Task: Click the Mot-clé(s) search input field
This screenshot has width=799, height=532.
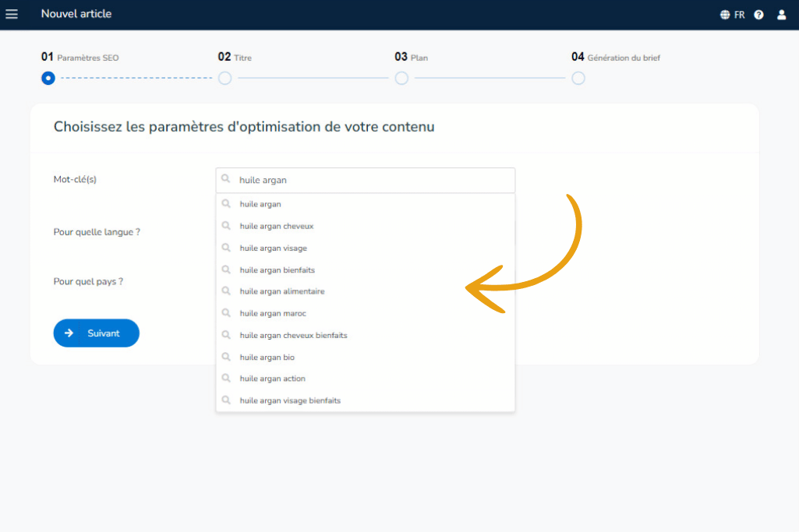Action: click(x=366, y=180)
